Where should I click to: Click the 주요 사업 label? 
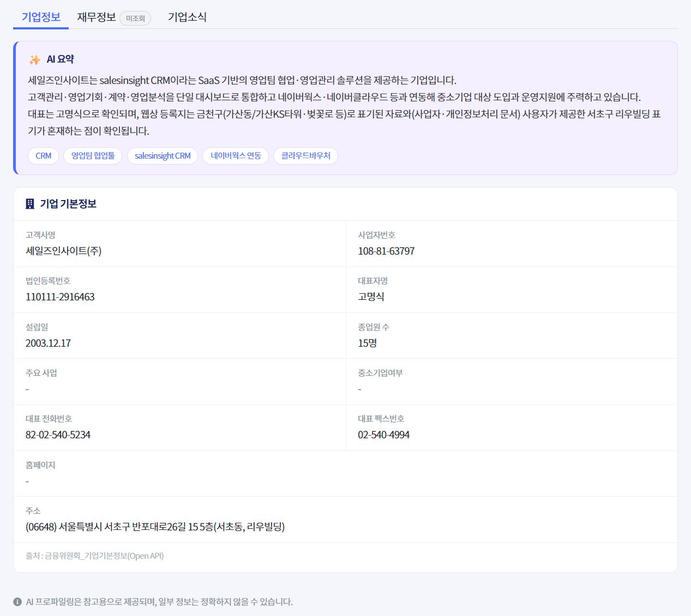point(41,373)
